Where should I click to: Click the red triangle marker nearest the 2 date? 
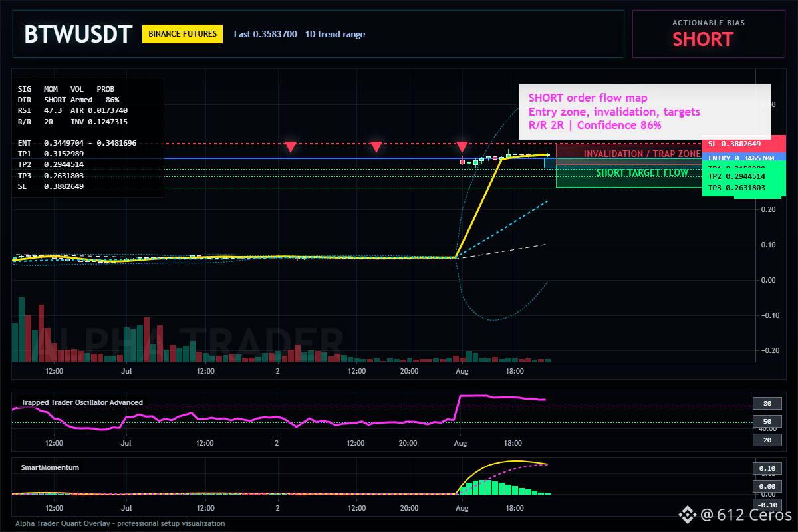click(290, 146)
